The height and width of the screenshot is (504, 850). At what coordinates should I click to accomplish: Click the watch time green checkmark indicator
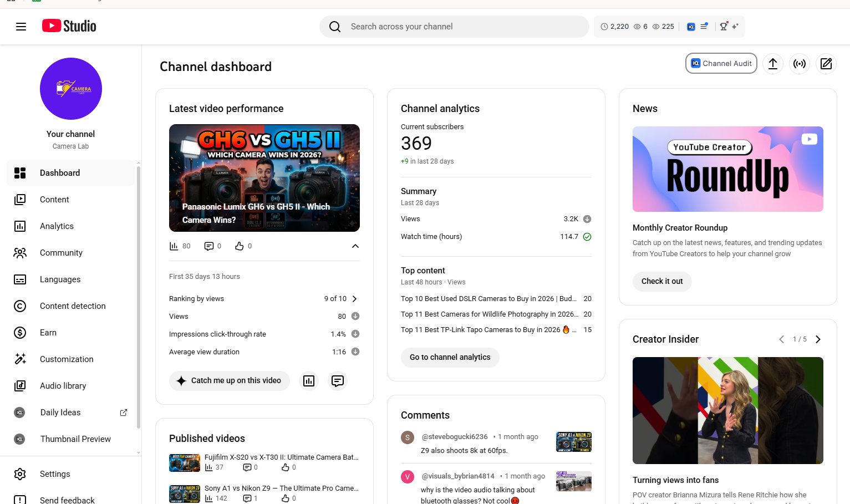click(x=587, y=237)
